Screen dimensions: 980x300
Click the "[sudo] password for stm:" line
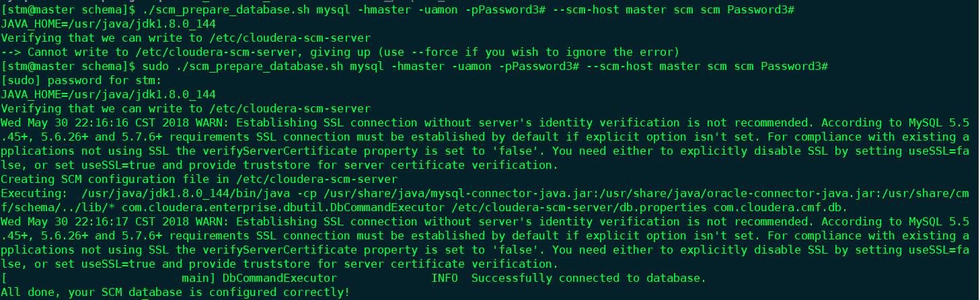(81, 80)
